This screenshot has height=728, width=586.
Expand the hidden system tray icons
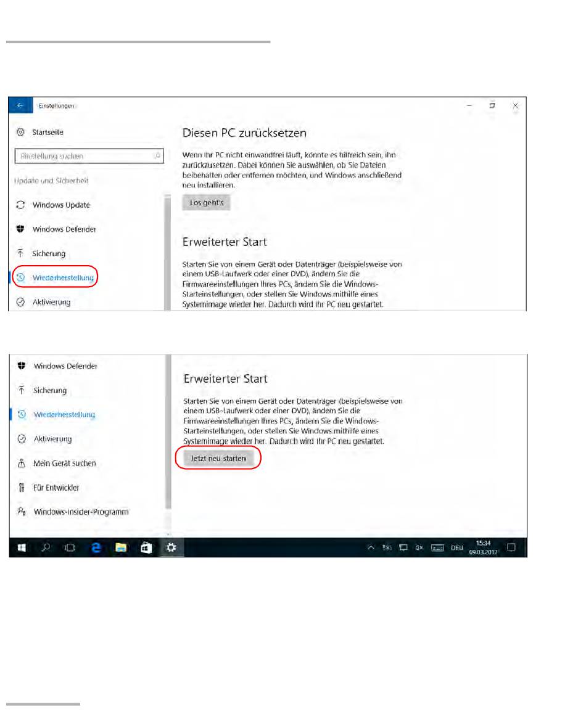(371, 547)
